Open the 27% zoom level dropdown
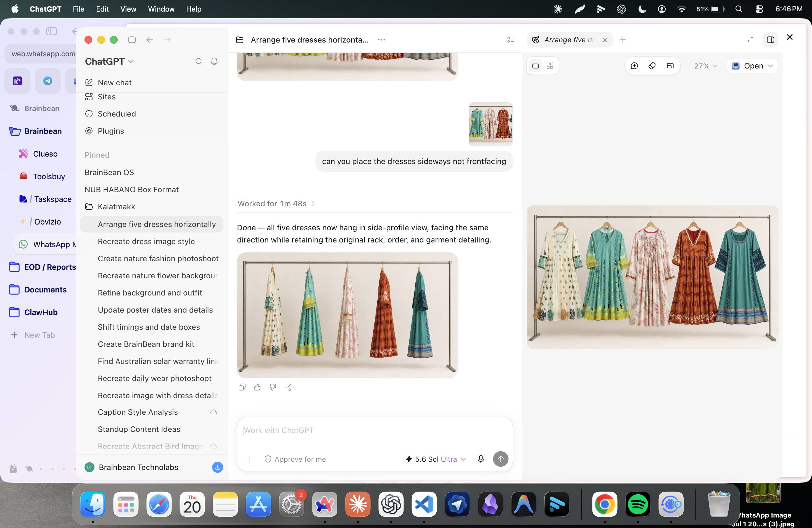Screen dimensions: 812x528 706,66
